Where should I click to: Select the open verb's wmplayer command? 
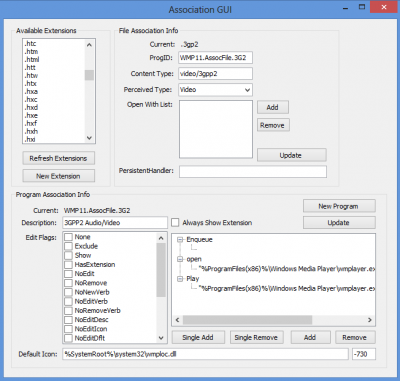(x=286, y=269)
